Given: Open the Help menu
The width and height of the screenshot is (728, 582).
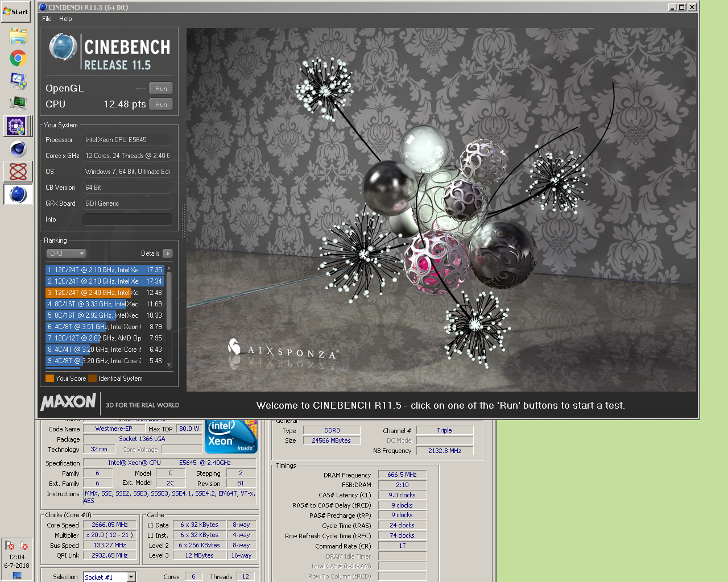Looking at the screenshot, I should (x=65, y=19).
